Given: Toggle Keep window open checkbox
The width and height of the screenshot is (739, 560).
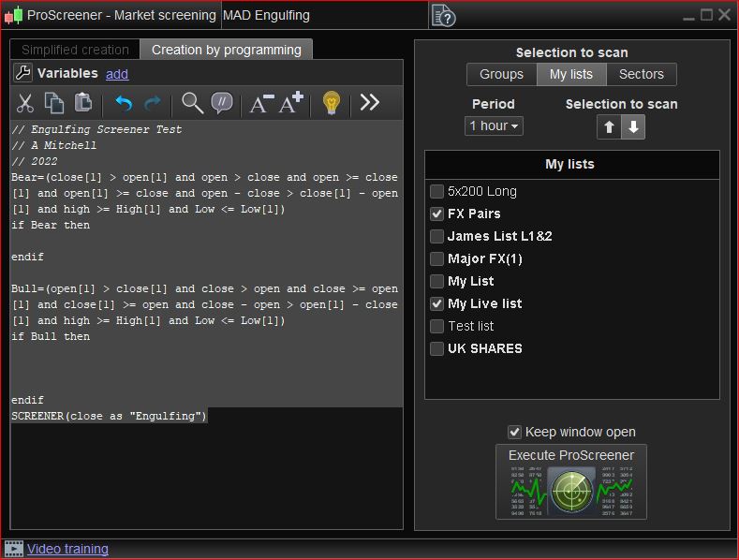Looking at the screenshot, I should 514,432.
